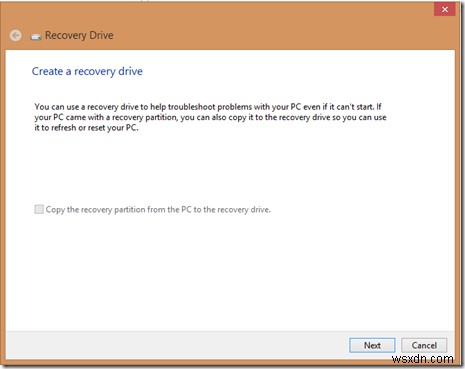
Task: Click the back arrow button
Action: (16, 35)
